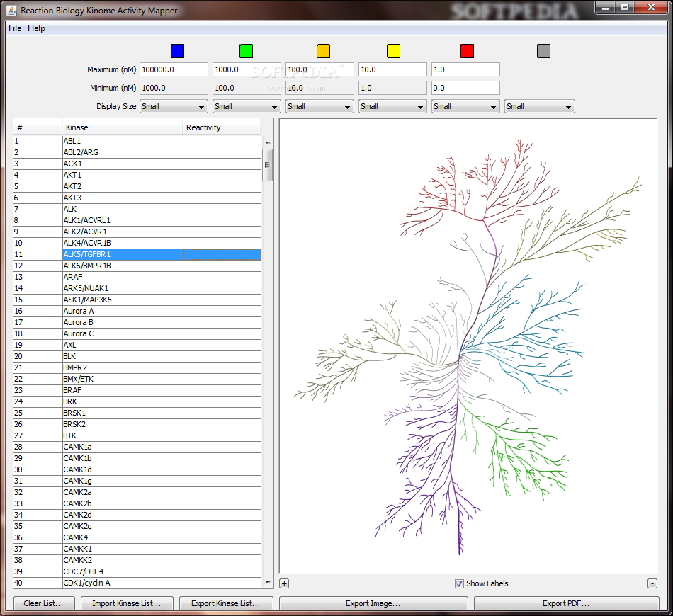The height and width of the screenshot is (616, 673).
Task: Open Display Size dropdown under orange swatch
Action: pyautogui.click(x=319, y=106)
